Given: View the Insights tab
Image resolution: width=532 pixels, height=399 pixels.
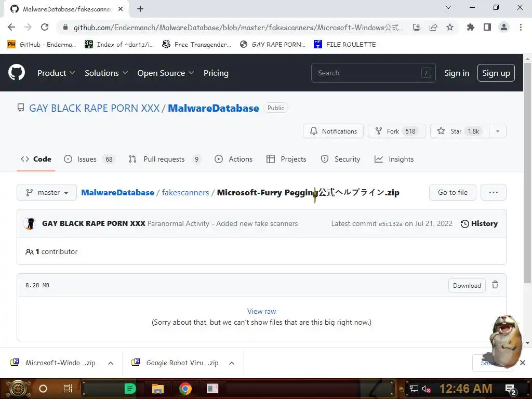Looking at the screenshot, I should [x=394, y=159].
